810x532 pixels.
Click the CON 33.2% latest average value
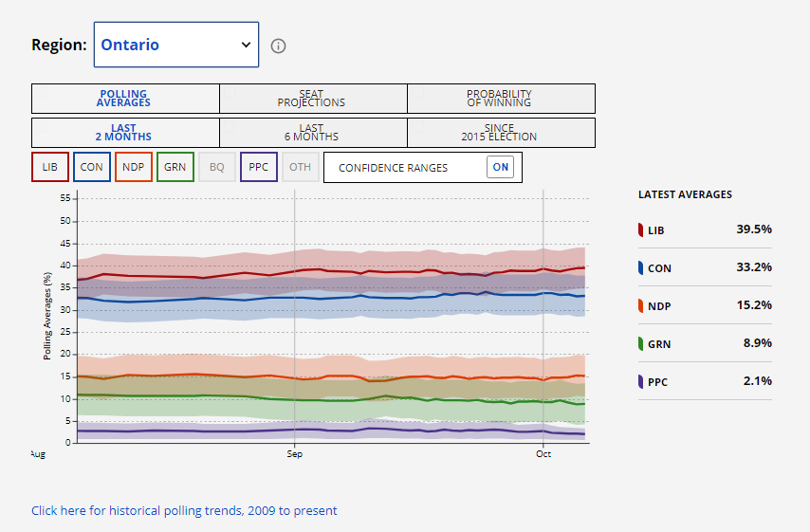754,267
